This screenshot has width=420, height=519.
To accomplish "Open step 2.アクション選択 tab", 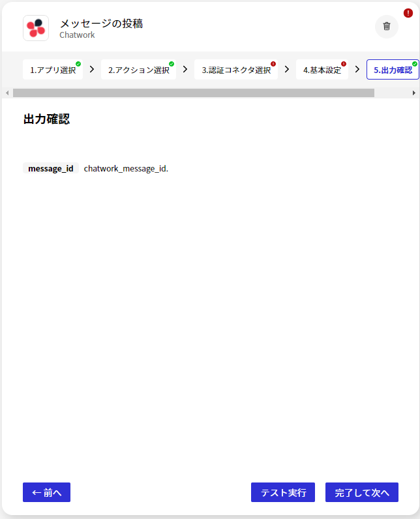I will pyautogui.click(x=138, y=70).
